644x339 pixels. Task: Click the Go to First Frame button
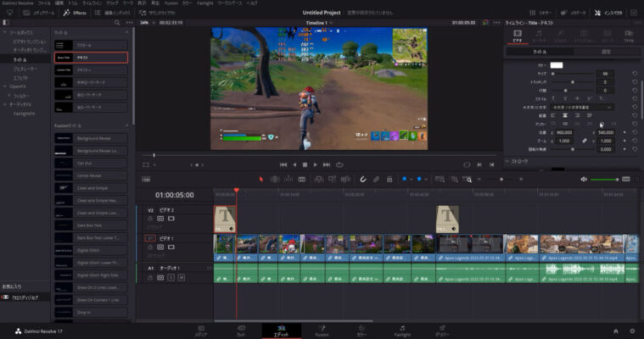pos(283,164)
